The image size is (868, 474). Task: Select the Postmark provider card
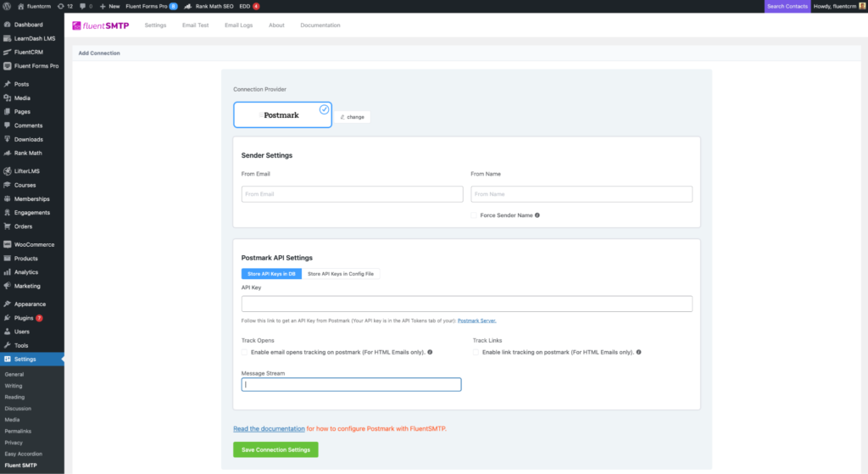pyautogui.click(x=282, y=114)
